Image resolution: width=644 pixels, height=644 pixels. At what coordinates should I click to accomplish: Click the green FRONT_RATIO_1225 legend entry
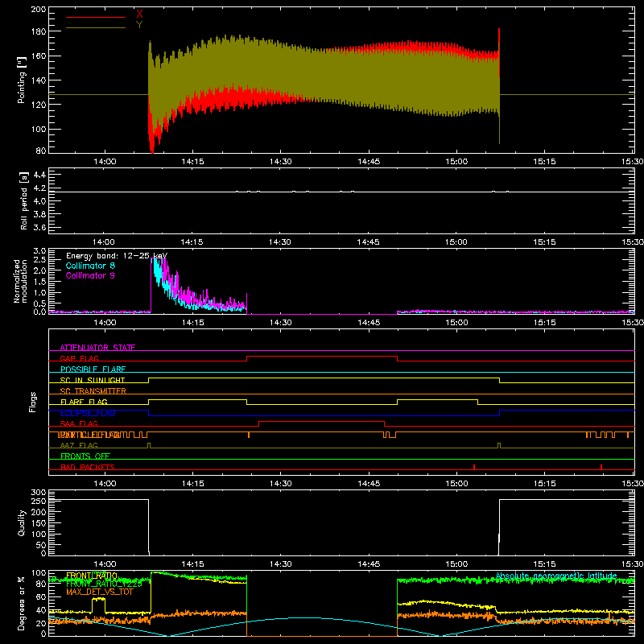tap(105, 584)
